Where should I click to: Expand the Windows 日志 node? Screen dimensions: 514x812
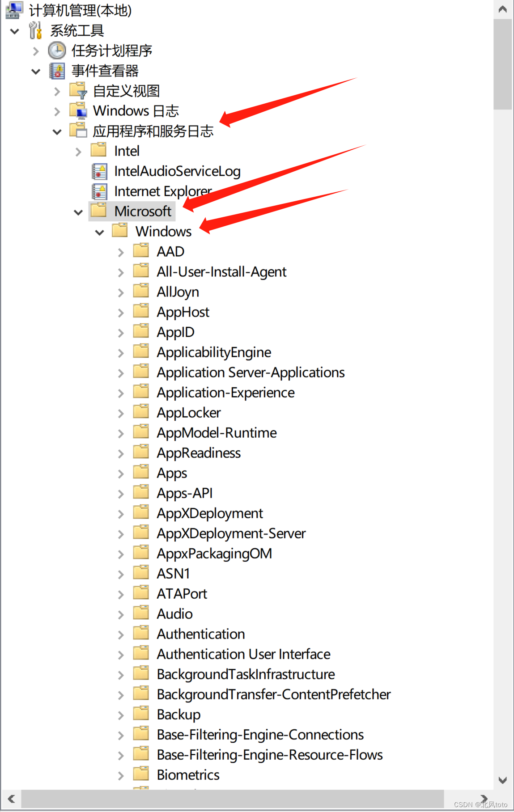tap(57, 112)
